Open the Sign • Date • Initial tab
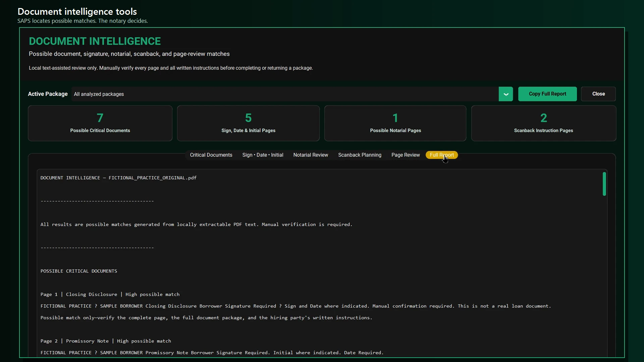The width and height of the screenshot is (644, 362). click(263, 155)
